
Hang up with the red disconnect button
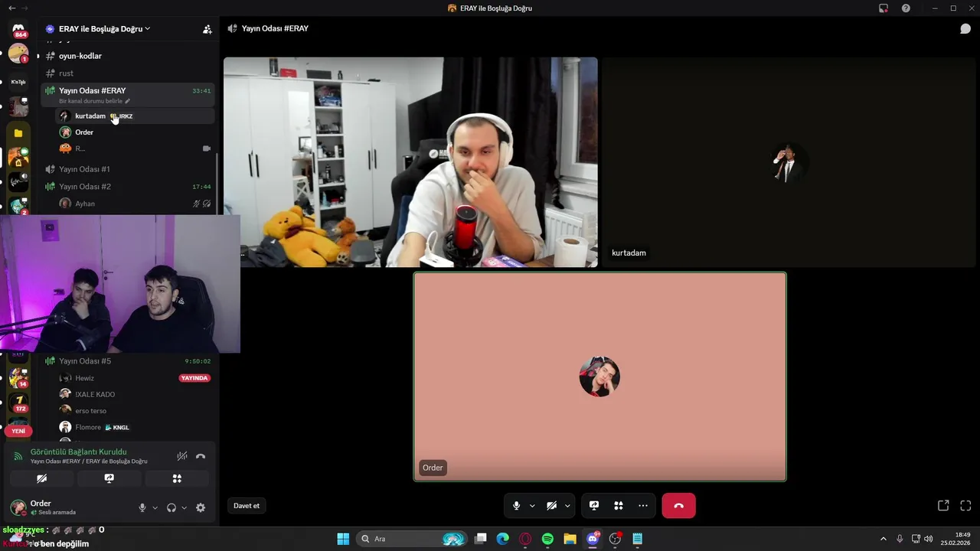point(678,506)
